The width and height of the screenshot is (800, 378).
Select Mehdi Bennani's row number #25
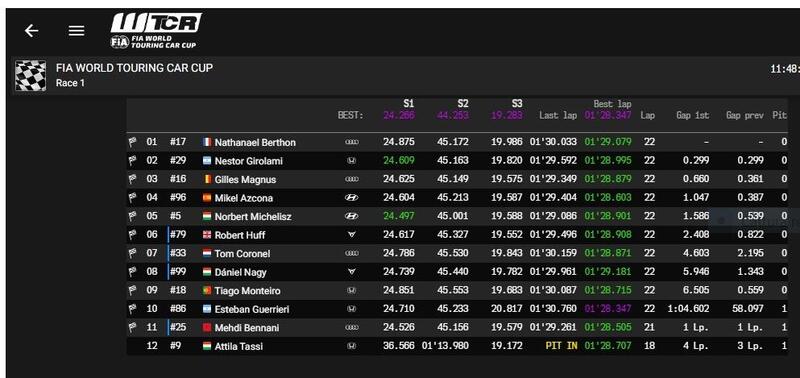tap(178, 327)
